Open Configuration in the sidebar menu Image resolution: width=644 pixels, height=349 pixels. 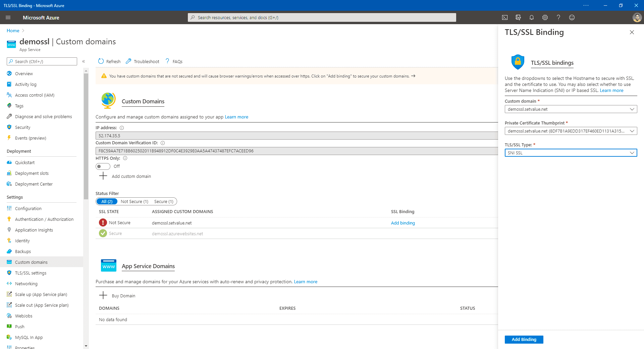[x=28, y=208]
